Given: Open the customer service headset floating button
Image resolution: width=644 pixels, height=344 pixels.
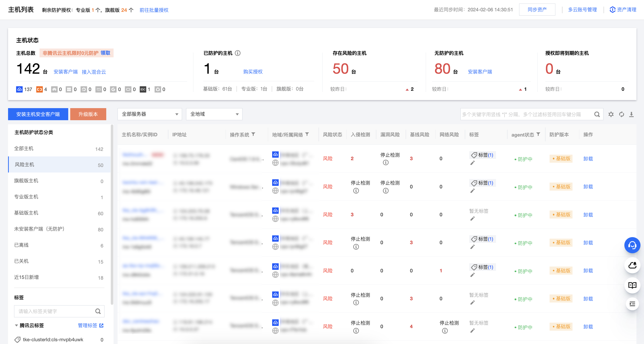Looking at the screenshot, I should click(632, 245).
